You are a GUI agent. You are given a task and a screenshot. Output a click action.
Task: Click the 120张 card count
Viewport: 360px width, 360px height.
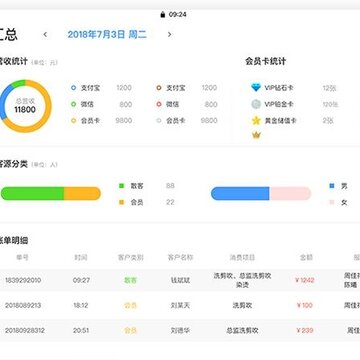(330, 104)
